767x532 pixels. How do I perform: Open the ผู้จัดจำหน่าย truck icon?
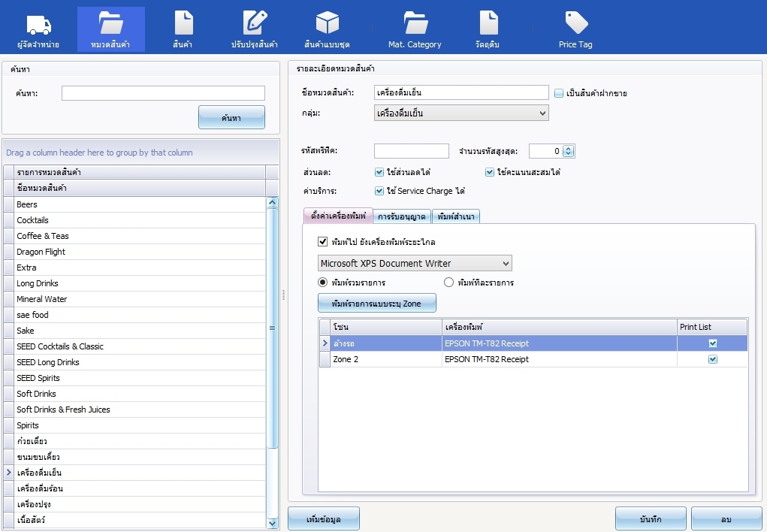pos(38,25)
